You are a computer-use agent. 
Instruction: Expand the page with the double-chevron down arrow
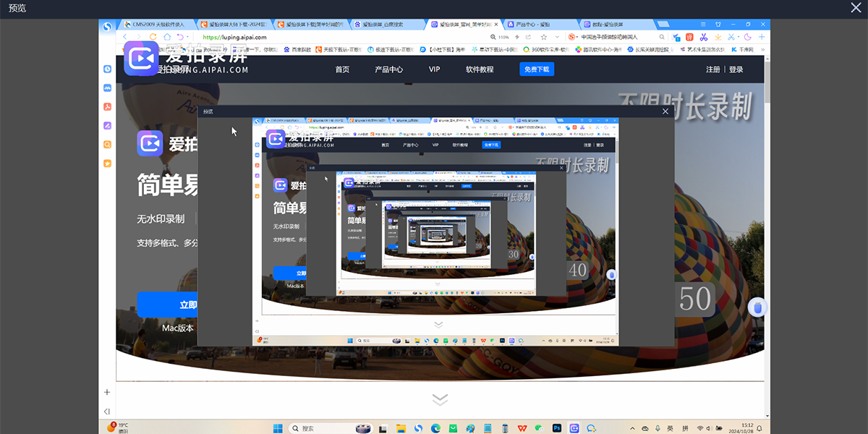(440, 399)
